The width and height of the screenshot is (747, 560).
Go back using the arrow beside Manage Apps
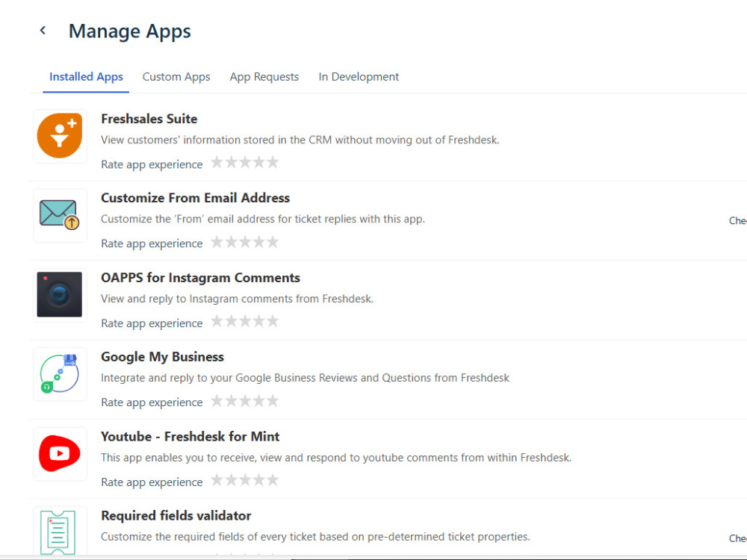pyautogui.click(x=43, y=31)
